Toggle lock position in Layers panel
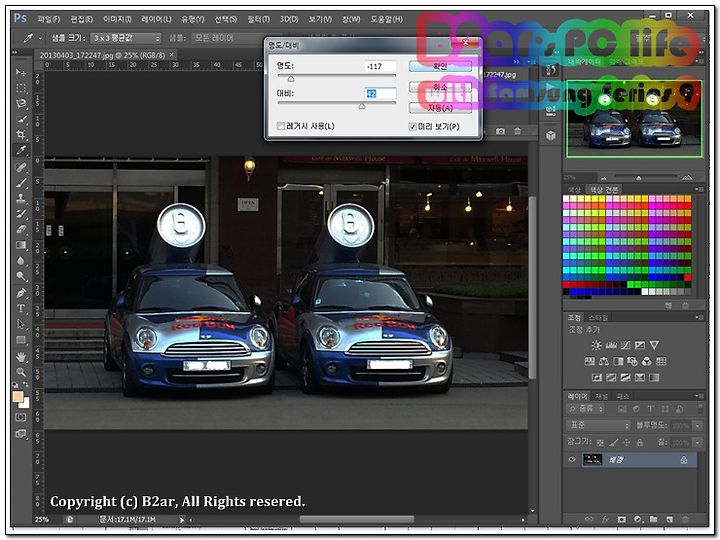Screen dimensions: 720x540 [x=626, y=443]
